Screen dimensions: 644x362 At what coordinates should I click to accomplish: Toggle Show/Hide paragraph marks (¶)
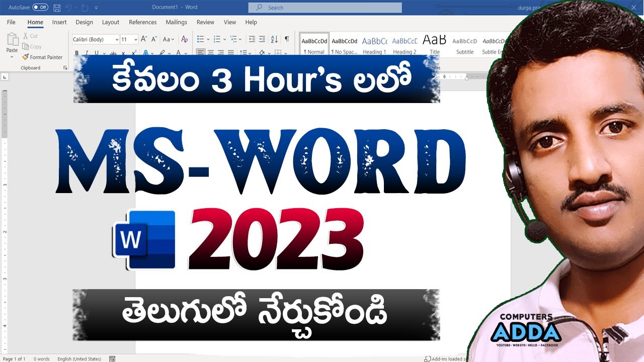tap(287, 39)
